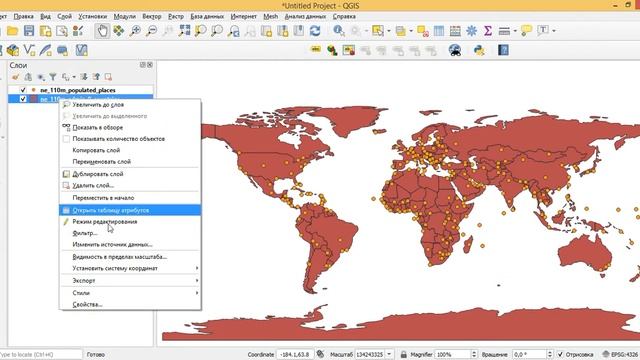The image size is (640, 360).
Task: Click EPSG:4326 CRS button
Action: 620,354
